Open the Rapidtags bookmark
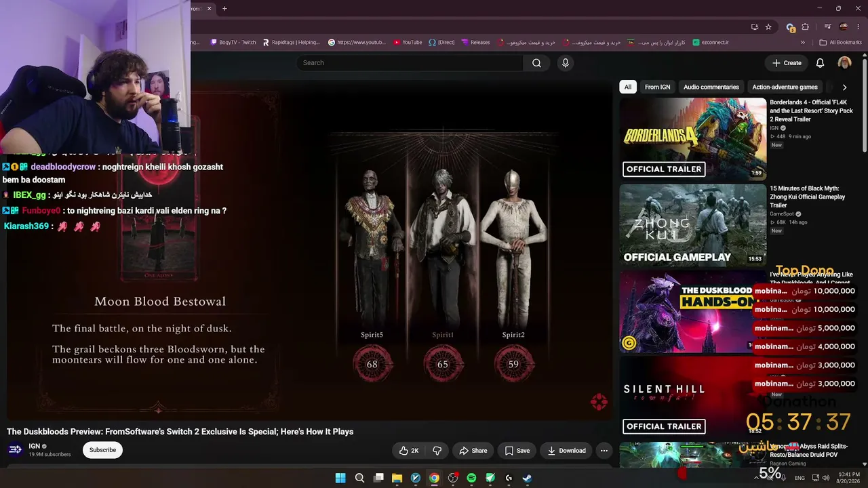The width and height of the screenshot is (868, 488). click(291, 43)
